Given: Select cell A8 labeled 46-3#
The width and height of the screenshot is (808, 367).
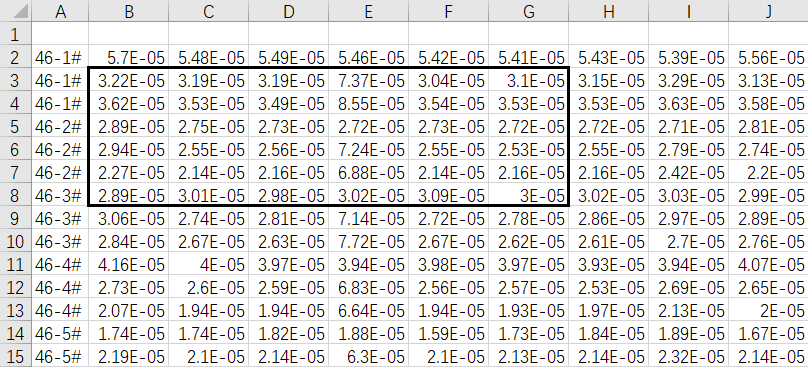Looking at the screenshot, I should tap(60, 195).
